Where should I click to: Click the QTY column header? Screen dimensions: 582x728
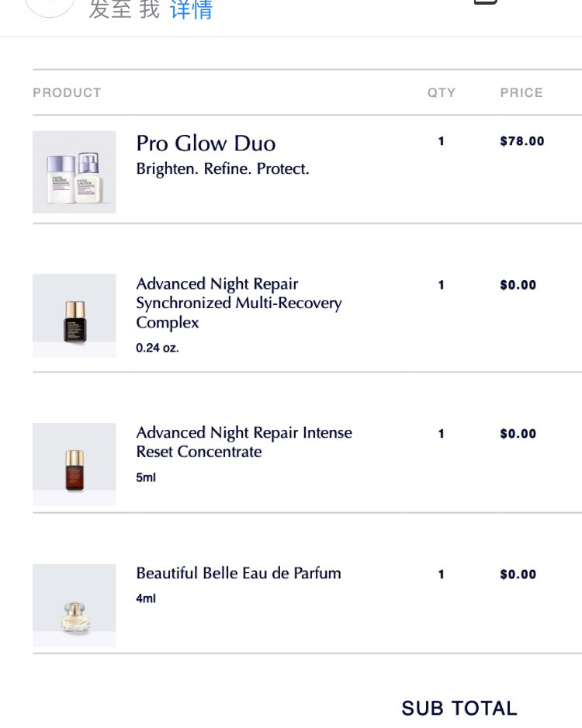tap(442, 93)
